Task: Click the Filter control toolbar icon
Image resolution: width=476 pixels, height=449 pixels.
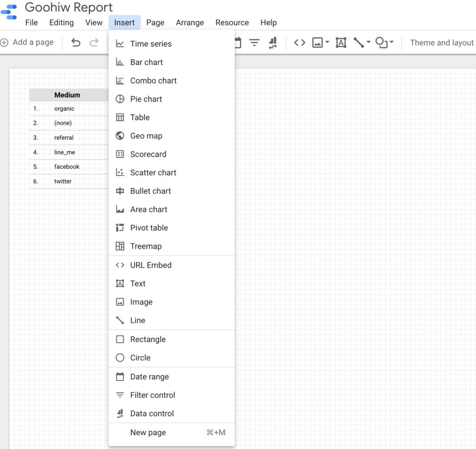Action: tap(254, 42)
